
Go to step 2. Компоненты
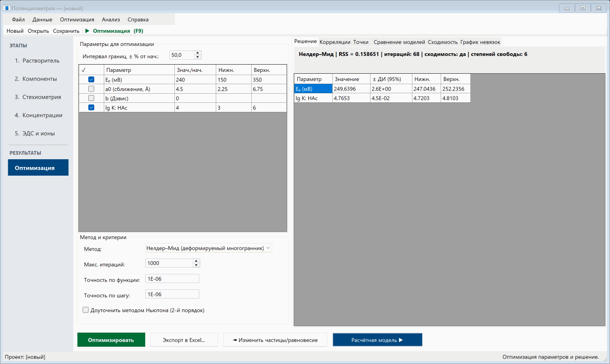click(38, 79)
